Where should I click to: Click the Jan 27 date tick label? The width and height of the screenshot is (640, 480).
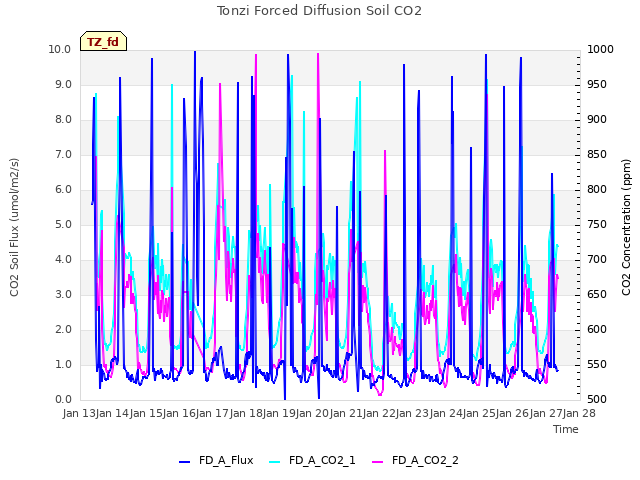[x=546, y=413]
